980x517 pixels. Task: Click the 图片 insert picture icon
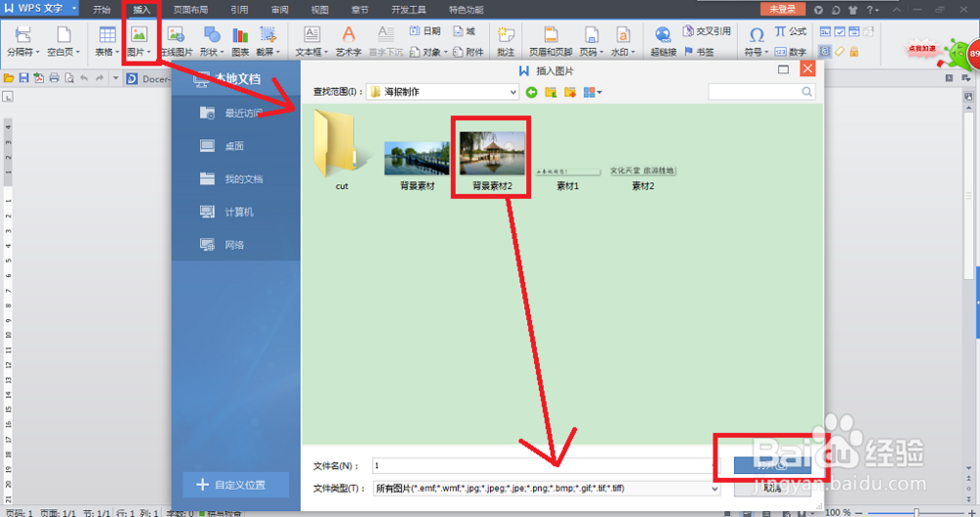(139, 35)
